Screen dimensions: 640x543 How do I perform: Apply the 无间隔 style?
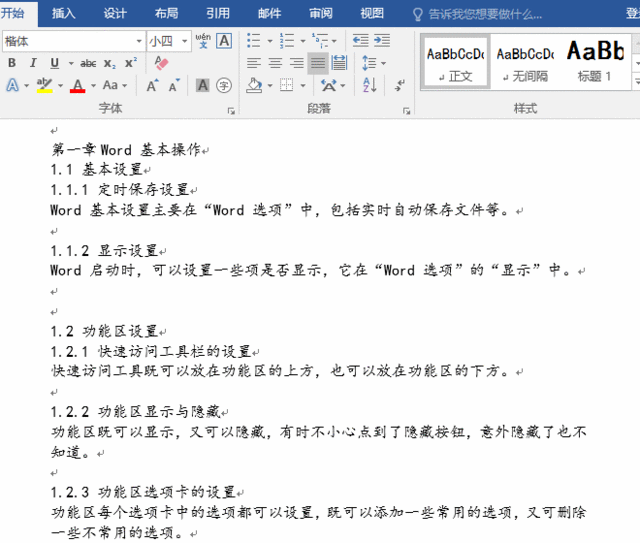[525, 60]
